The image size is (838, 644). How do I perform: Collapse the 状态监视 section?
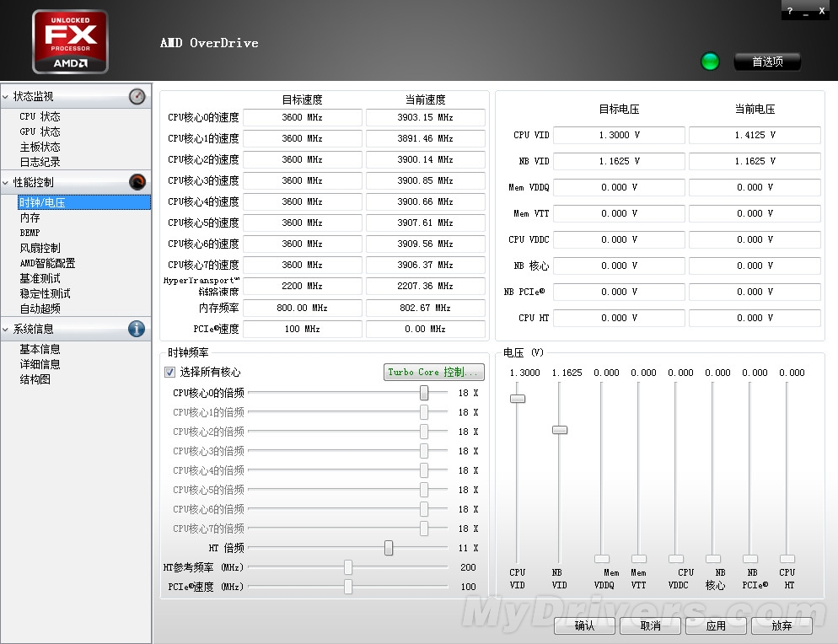[7, 97]
